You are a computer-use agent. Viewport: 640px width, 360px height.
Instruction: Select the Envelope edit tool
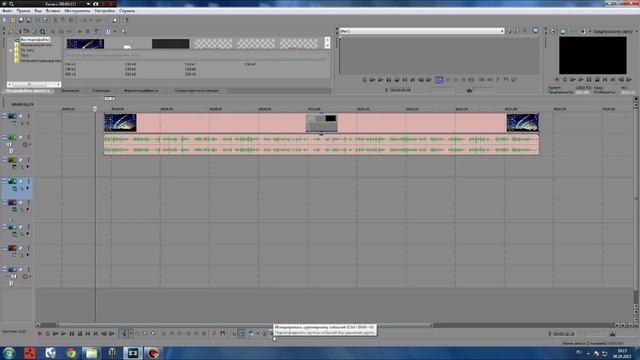138,333
